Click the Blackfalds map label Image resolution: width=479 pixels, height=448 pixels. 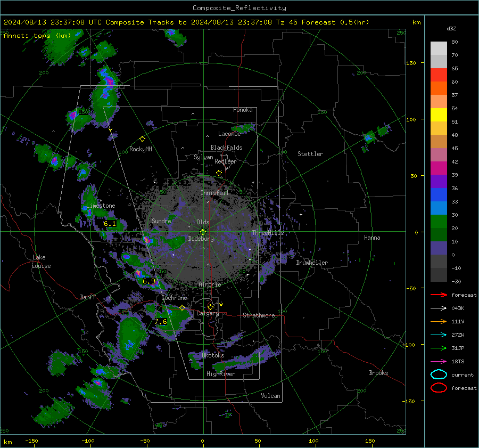(x=226, y=148)
